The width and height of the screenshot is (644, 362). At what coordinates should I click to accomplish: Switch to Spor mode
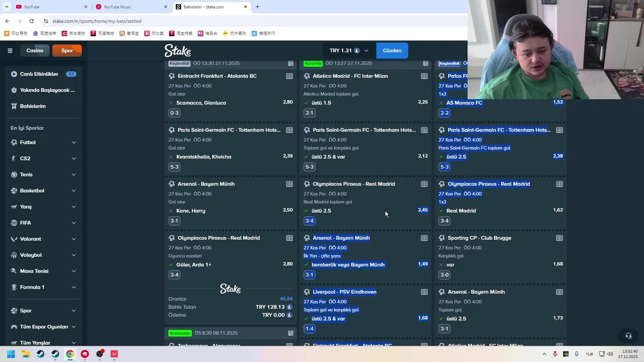click(x=67, y=50)
